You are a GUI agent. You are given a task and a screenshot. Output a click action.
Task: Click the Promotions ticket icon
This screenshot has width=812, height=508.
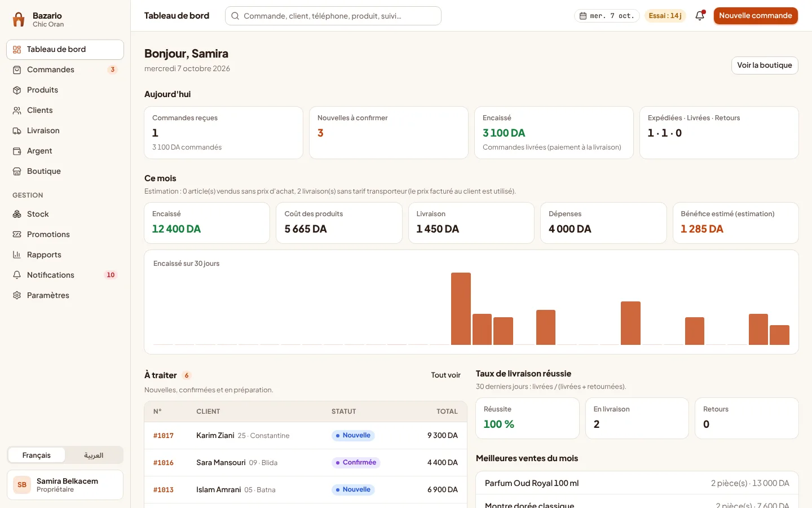pos(17,235)
